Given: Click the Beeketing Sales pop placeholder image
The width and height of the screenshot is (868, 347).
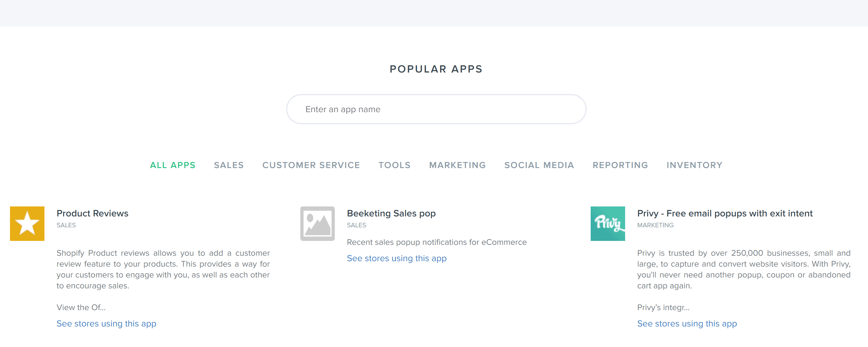Looking at the screenshot, I should 317,224.
